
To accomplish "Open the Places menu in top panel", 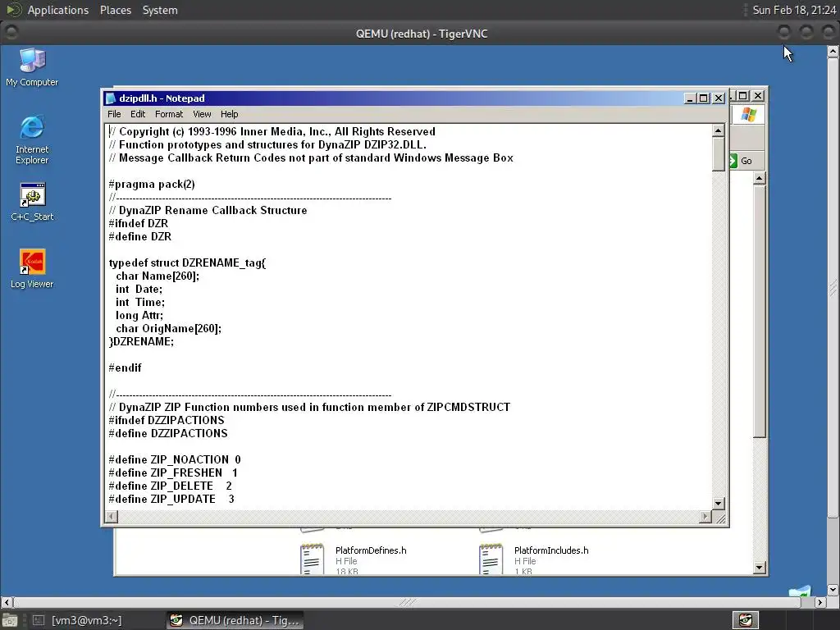I will coord(116,10).
